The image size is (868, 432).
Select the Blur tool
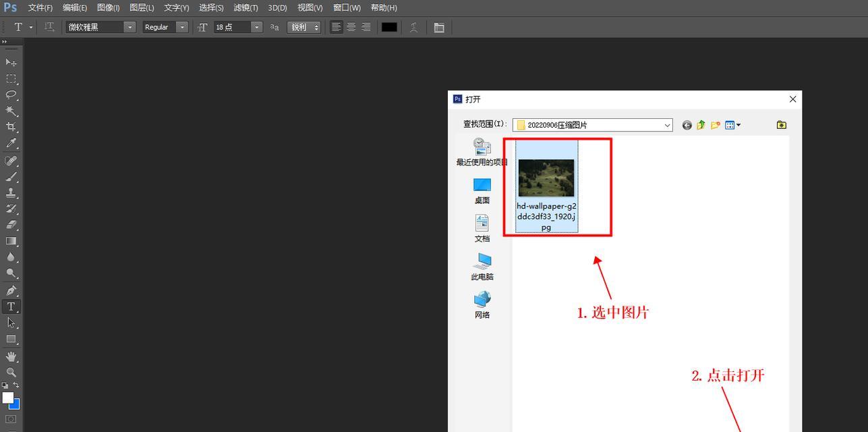point(11,257)
